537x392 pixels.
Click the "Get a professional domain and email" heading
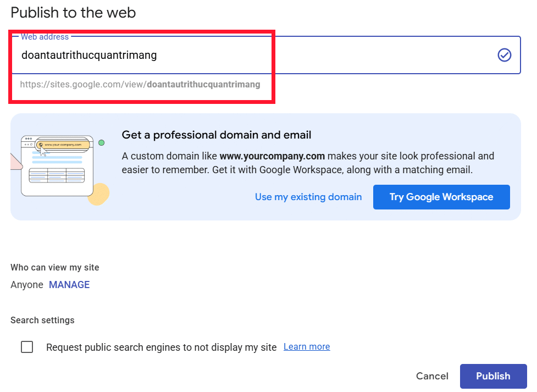click(217, 135)
